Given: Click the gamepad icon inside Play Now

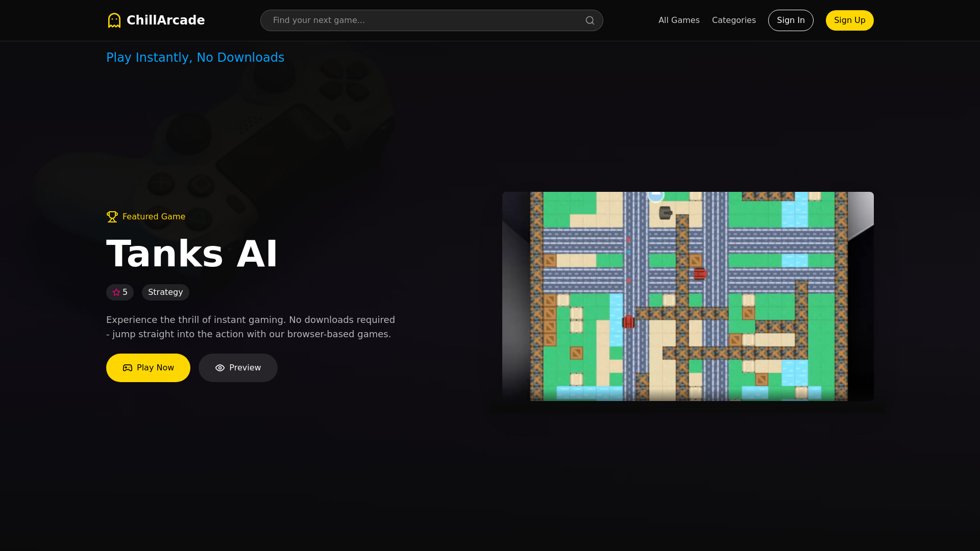Looking at the screenshot, I should click(127, 367).
